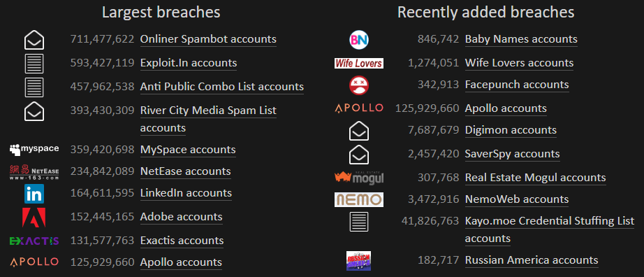Open Apollo accounts link in Largest breaches
The width and height of the screenshot is (644, 277).
coord(181,262)
